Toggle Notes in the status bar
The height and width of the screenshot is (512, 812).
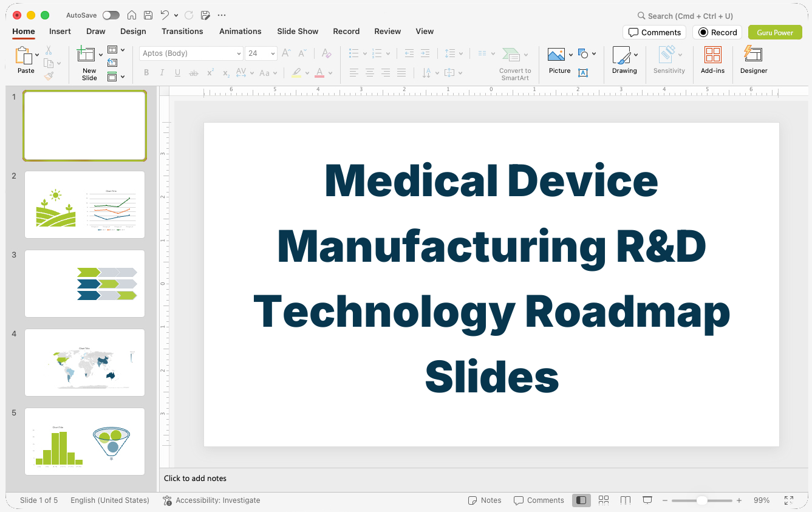(485, 500)
